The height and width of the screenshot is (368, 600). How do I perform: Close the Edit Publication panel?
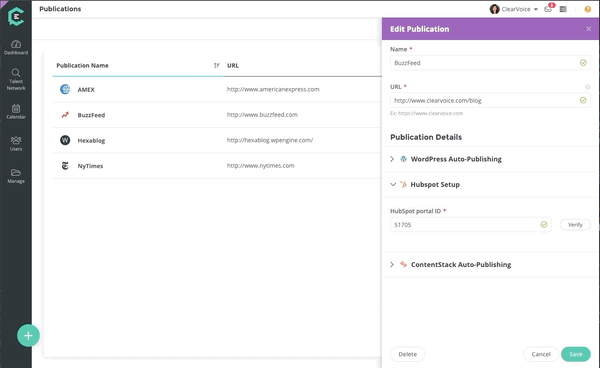coord(589,29)
